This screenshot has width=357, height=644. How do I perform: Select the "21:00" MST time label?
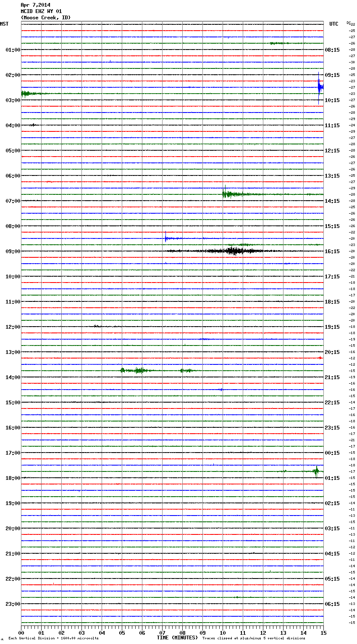[13, 554]
